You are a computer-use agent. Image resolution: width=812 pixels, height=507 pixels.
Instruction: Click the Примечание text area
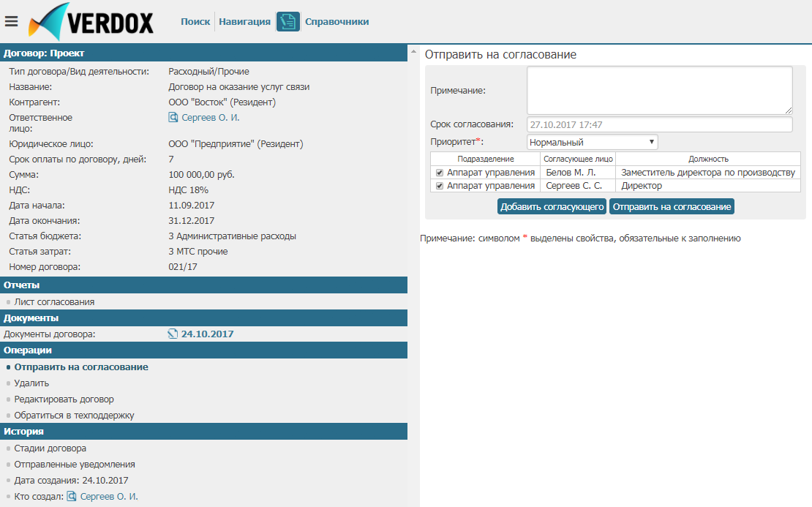(x=660, y=90)
